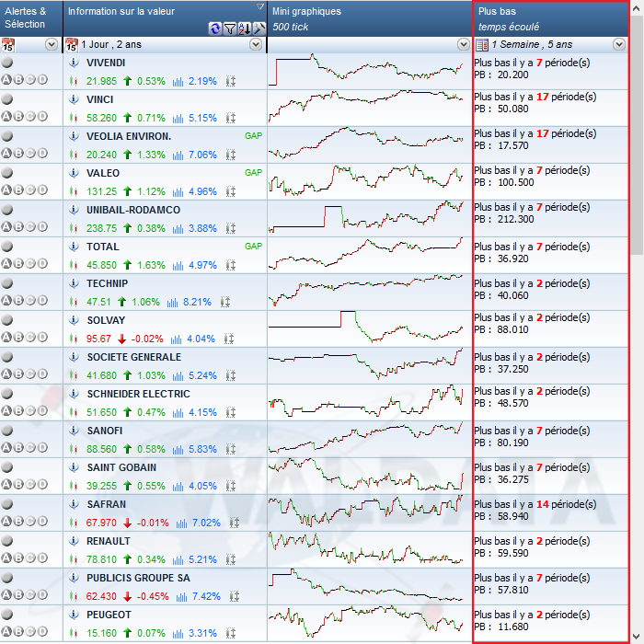Click volume bars icon next to 8.21%
The height and width of the screenshot is (644, 644).
(173, 303)
